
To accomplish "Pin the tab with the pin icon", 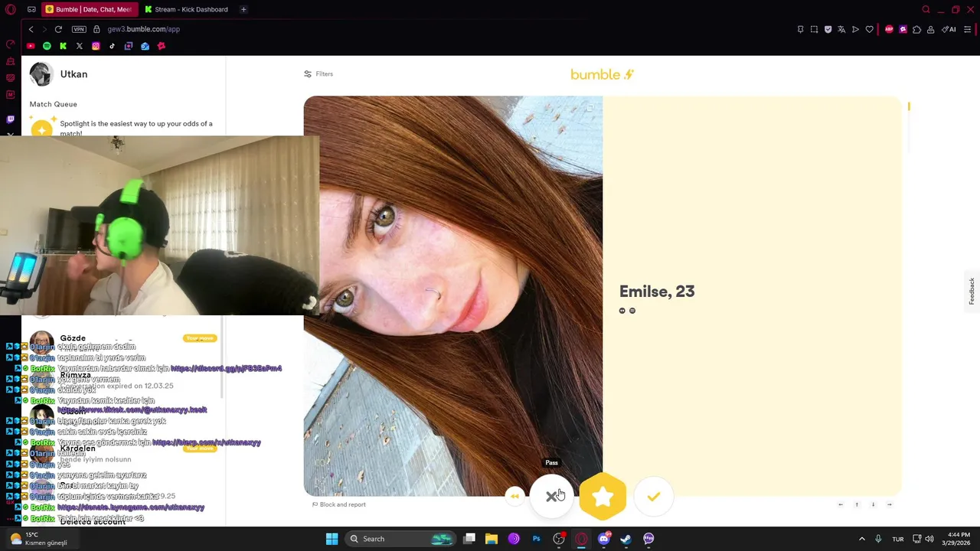I will coord(800,29).
